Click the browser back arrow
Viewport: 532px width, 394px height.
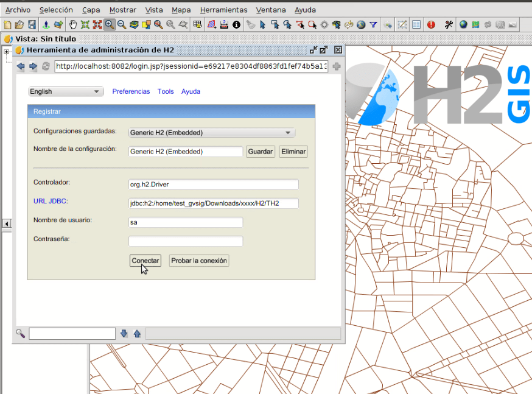(21, 66)
